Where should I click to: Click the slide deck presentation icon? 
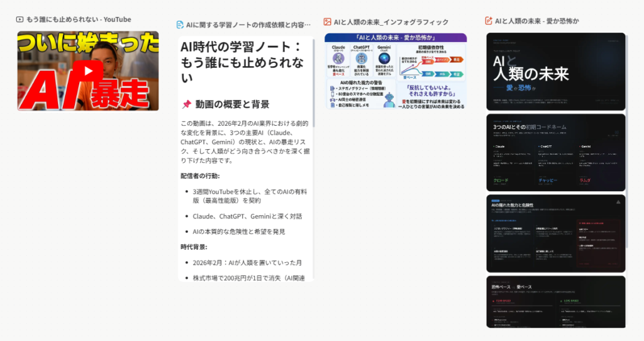click(x=489, y=21)
